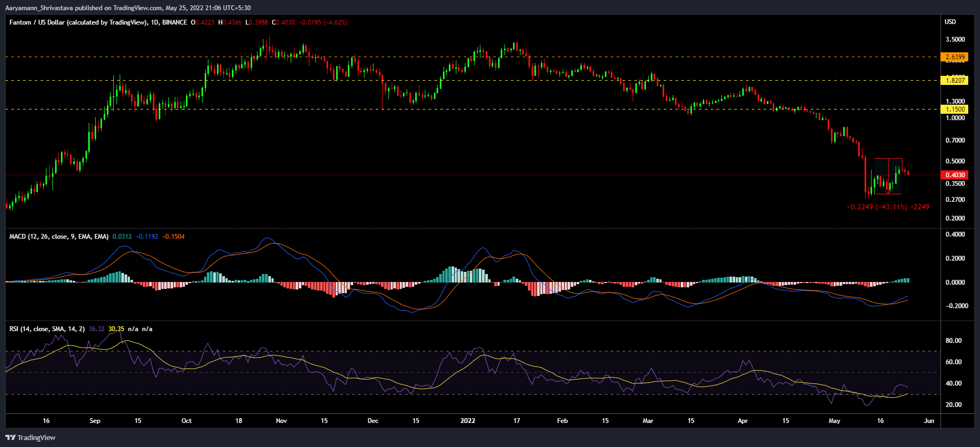Click the 2022 marker on the time axis

[x=468, y=421]
